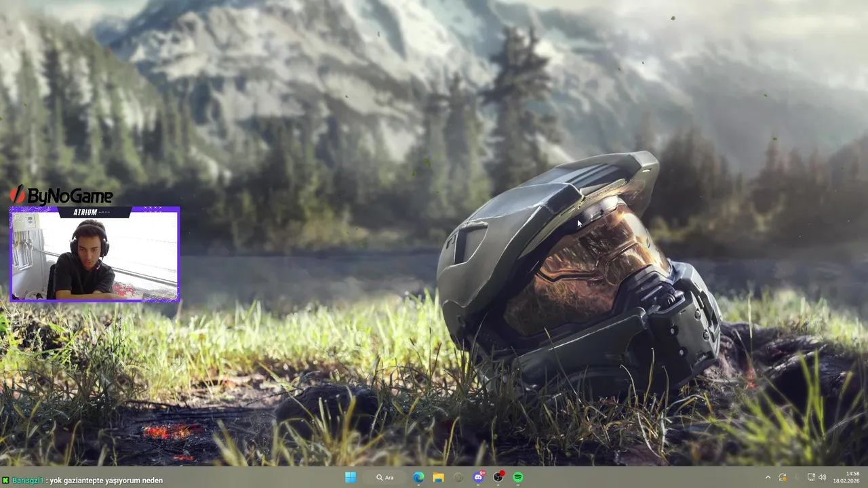Open the Windows Start menu
This screenshot has height=488, width=868.
(351, 477)
